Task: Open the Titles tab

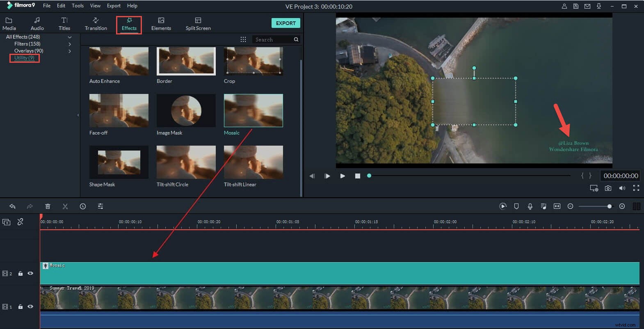Action: (64, 24)
